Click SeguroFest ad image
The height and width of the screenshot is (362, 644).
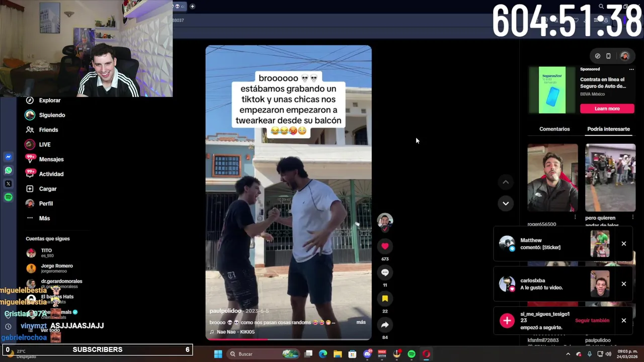tap(552, 90)
